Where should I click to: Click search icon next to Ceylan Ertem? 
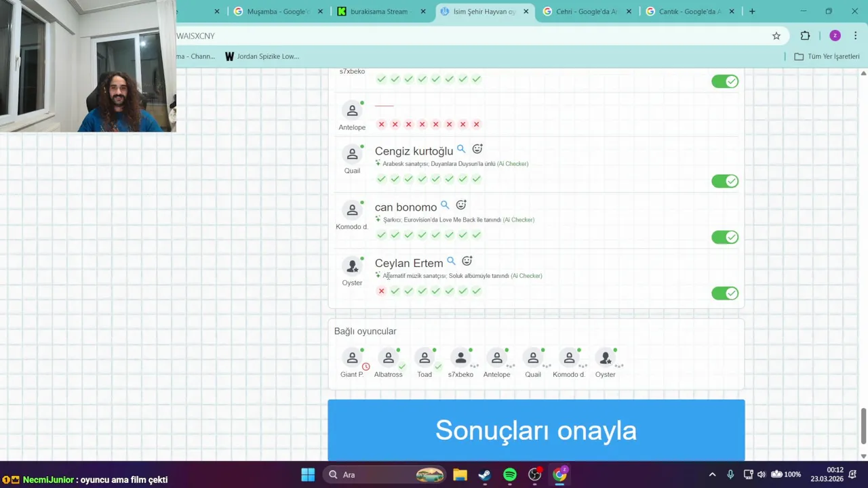[451, 261]
